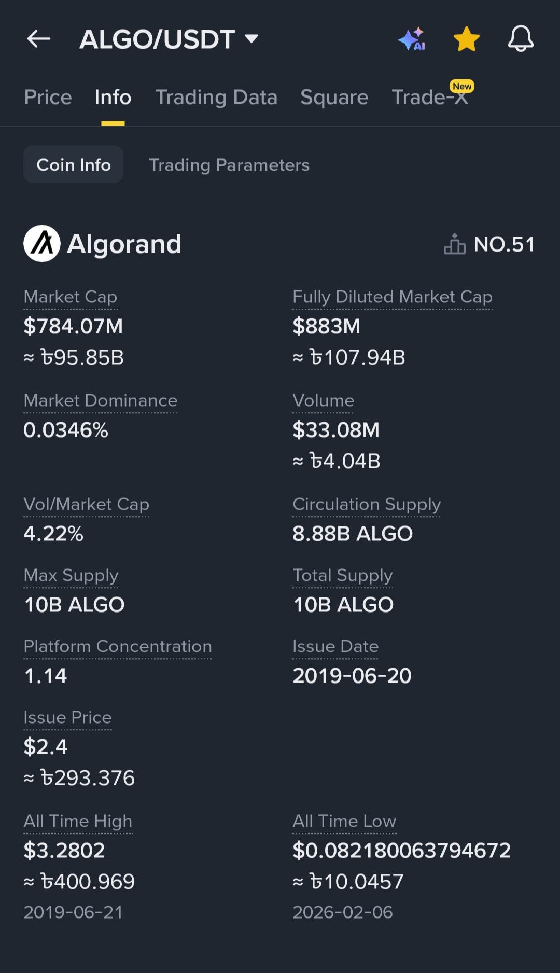The height and width of the screenshot is (973, 560).
Task: Tap the Market Cap label for explanation
Action: (x=71, y=297)
